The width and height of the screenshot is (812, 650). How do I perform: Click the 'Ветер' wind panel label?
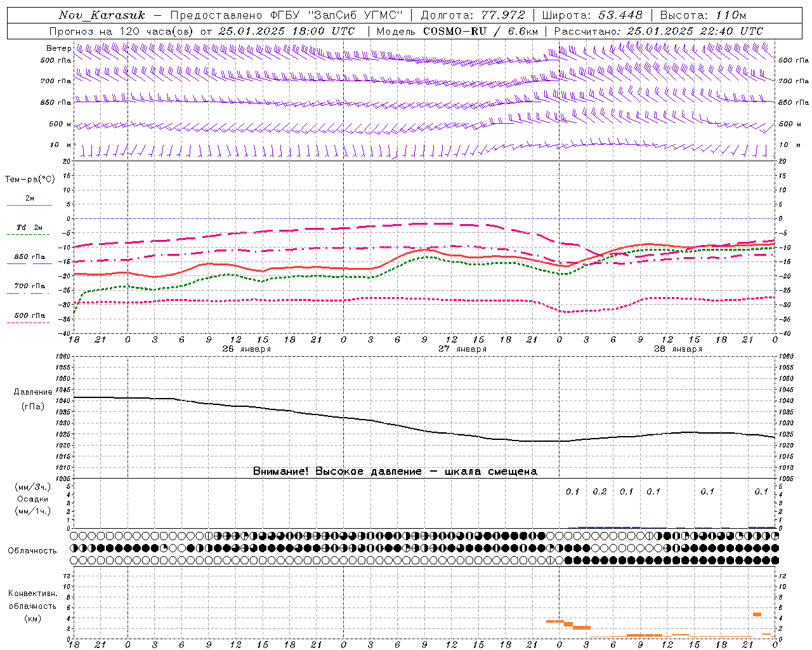click(x=59, y=48)
